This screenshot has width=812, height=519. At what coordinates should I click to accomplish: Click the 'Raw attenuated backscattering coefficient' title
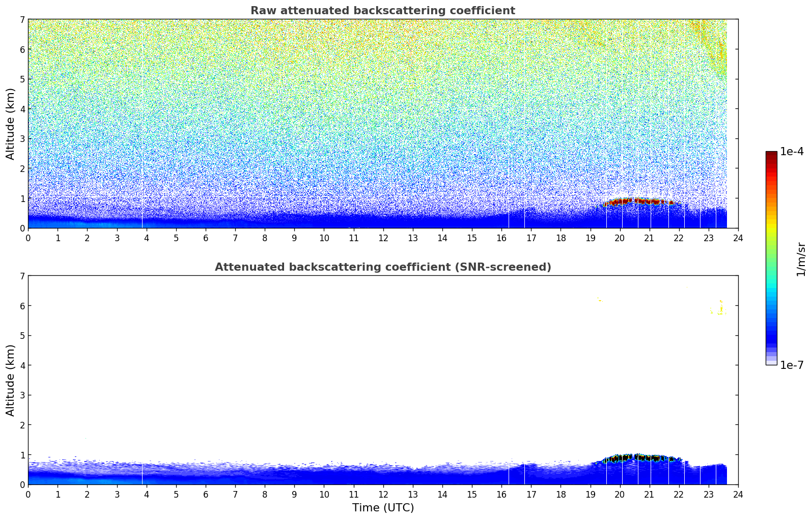[383, 11]
